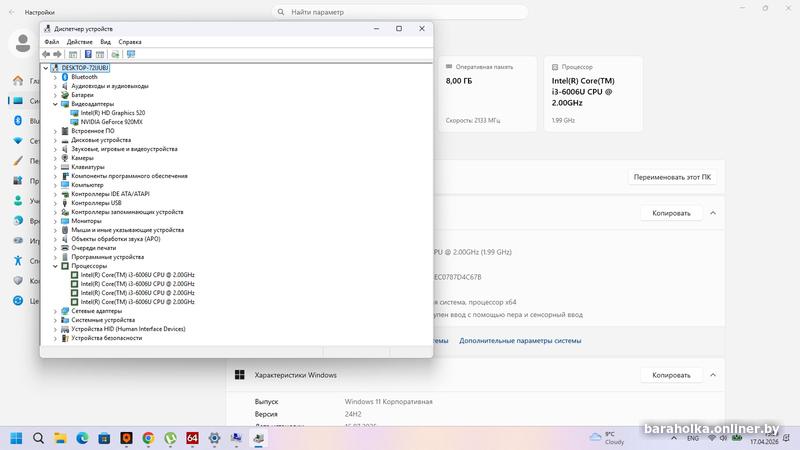Image resolution: width=800 pixels, height=450 pixels.
Task: Select the first Intel Core i3-6006U processor entry
Action: point(137,275)
